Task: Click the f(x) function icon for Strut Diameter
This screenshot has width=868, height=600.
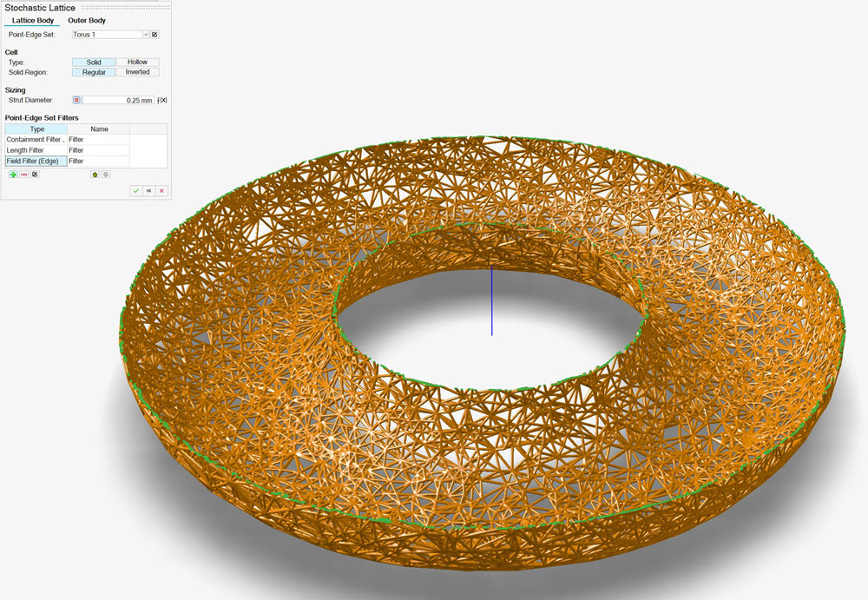Action: pyautogui.click(x=162, y=101)
